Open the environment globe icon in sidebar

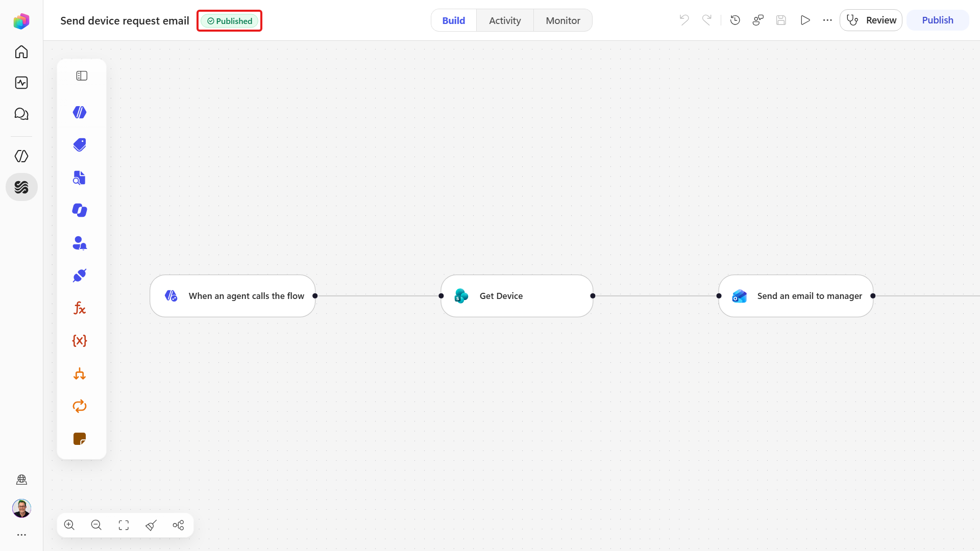click(x=21, y=480)
